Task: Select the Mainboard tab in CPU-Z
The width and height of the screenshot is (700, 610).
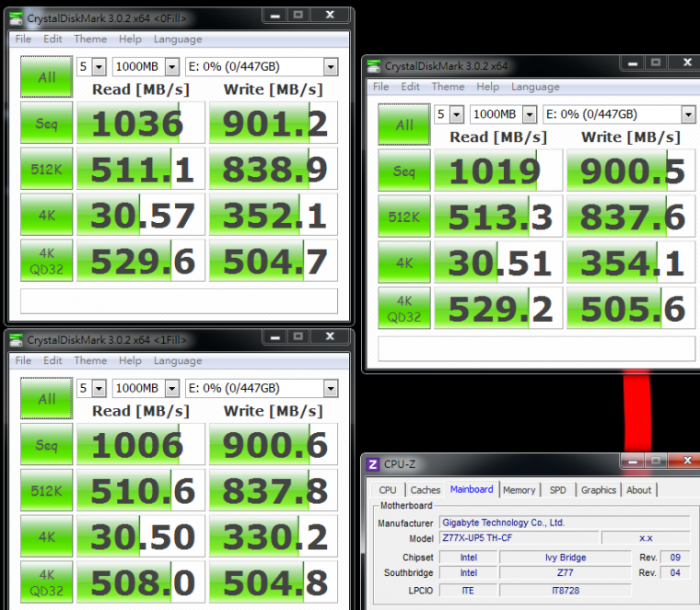Action: coord(472,489)
